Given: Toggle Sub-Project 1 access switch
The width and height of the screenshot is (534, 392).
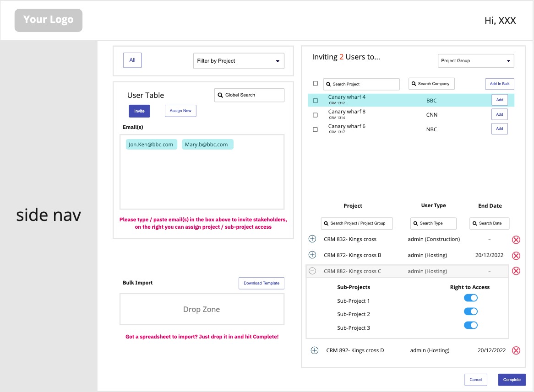Looking at the screenshot, I should 470,298.
